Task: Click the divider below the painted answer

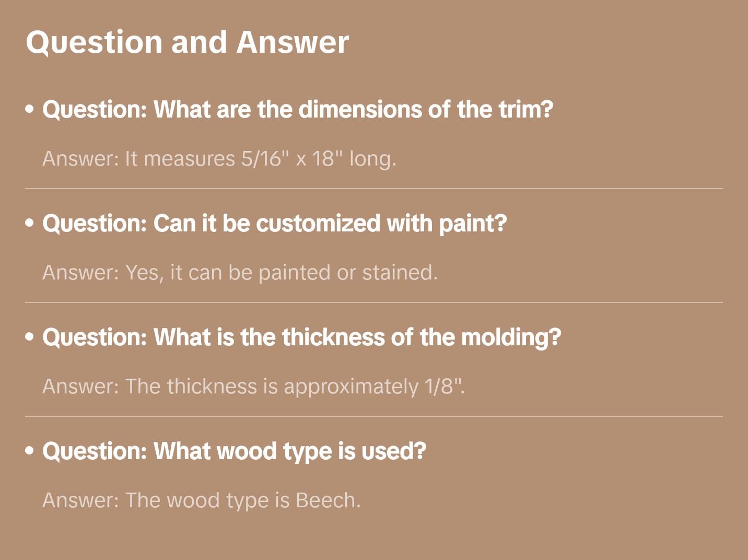Action: [x=374, y=302]
